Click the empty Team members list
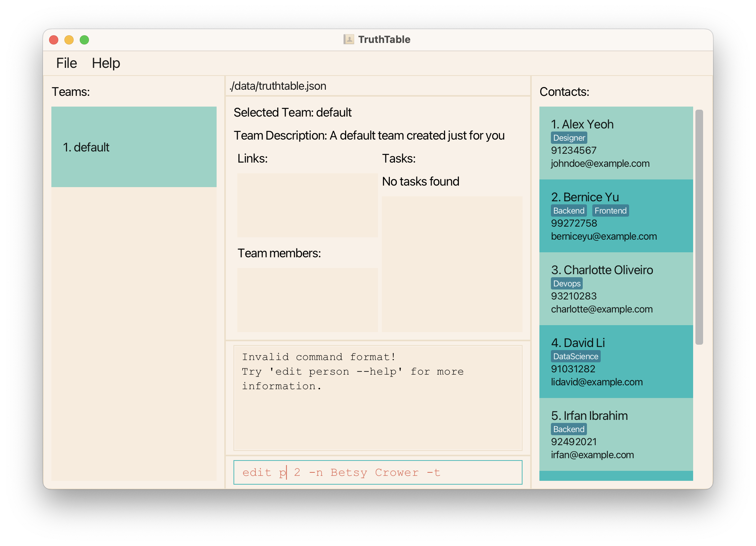Image resolution: width=756 pixels, height=546 pixels. 307,299
